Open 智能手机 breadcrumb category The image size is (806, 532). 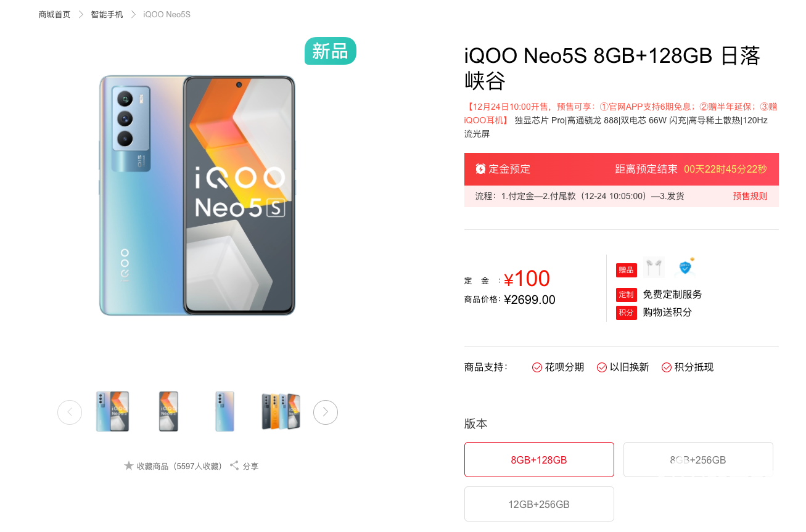click(x=107, y=14)
